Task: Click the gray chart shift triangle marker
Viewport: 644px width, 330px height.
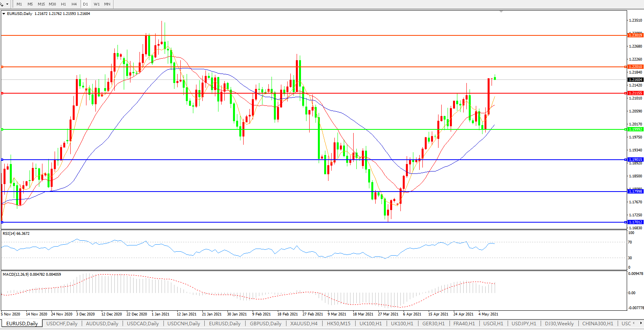Action: click(x=501, y=12)
